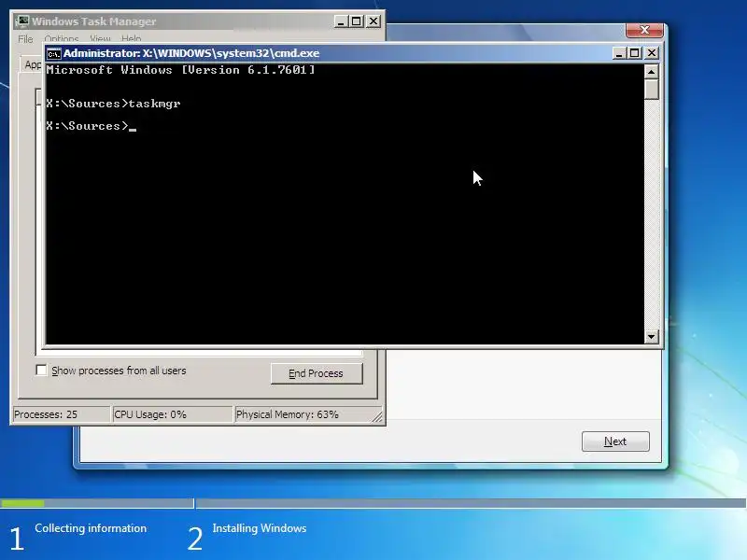Open the Task Manager Help menu
747x560 pixels.
click(x=131, y=38)
